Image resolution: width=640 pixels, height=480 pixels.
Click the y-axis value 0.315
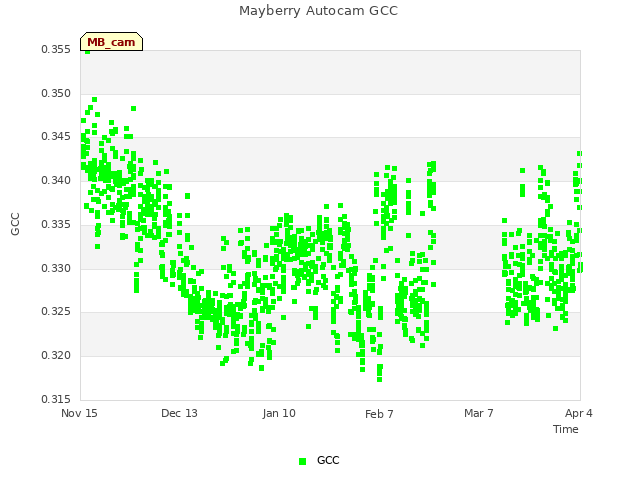coord(56,399)
